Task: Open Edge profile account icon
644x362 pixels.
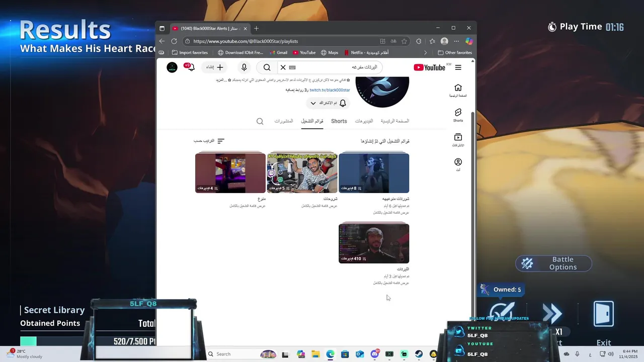Action: [444, 41]
